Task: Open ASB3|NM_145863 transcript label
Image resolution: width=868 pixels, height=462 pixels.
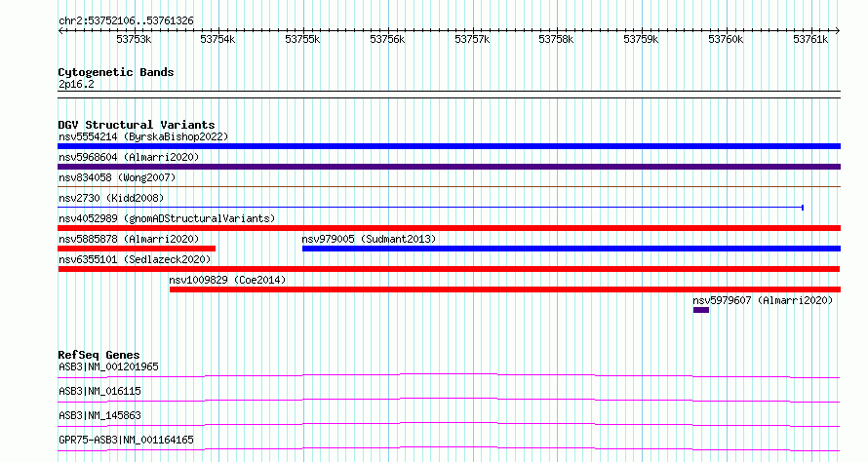Action: pos(99,415)
